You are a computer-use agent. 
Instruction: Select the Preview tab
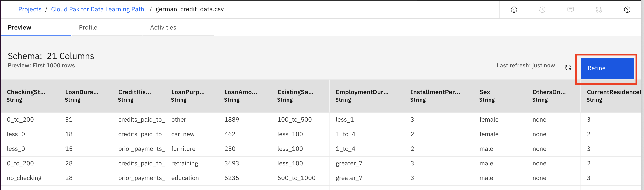point(19,27)
